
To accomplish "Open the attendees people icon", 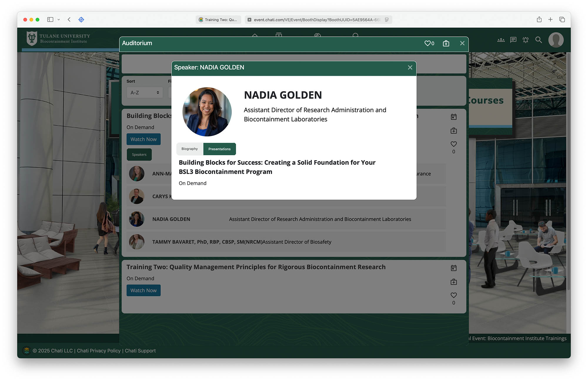I will coord(501,40).
